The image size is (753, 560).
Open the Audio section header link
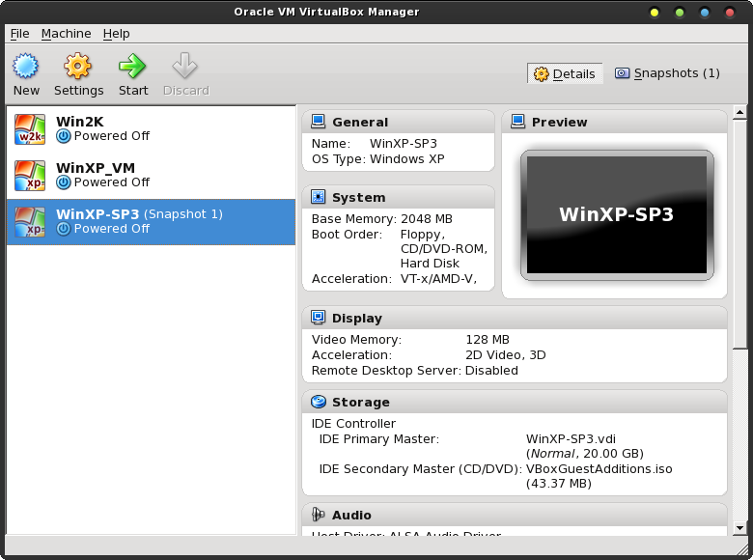tap(351, 515)
